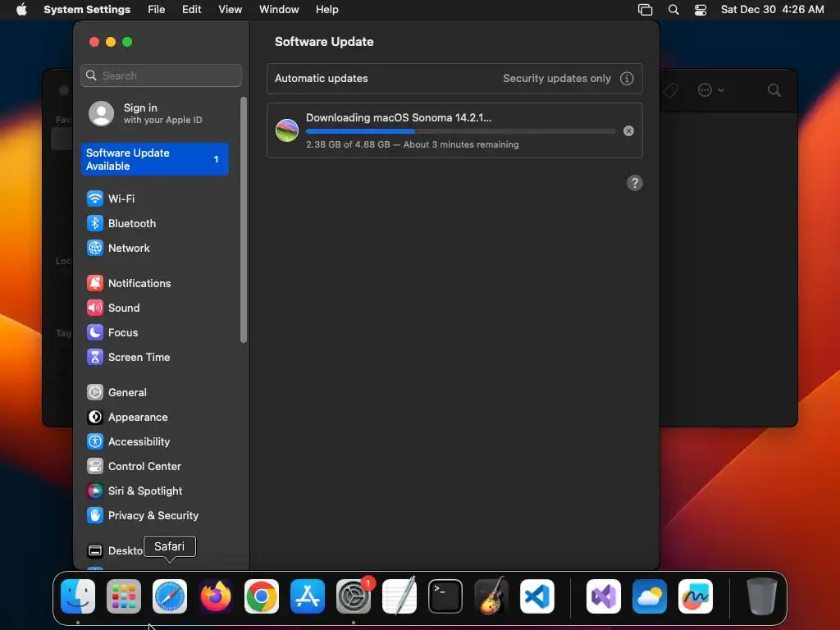The image size is (840, 630).
Task: Open Launchpad from the Dock
Action: (124, 596)
